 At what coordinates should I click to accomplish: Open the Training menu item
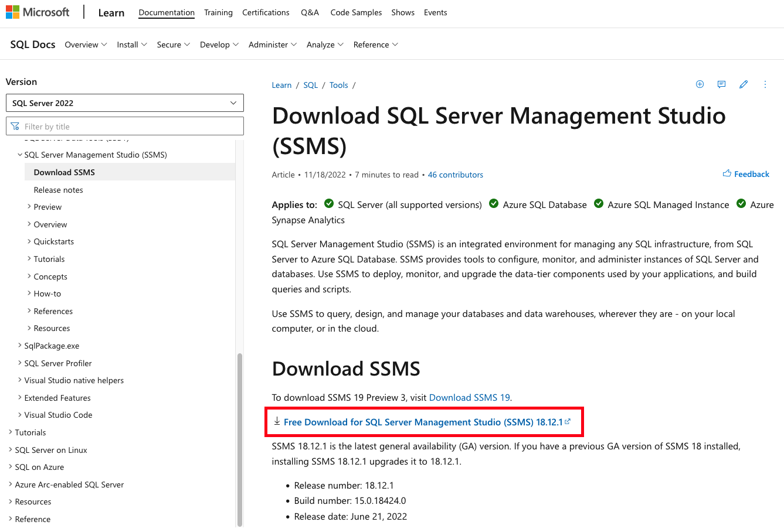click(x=218, y=12)
